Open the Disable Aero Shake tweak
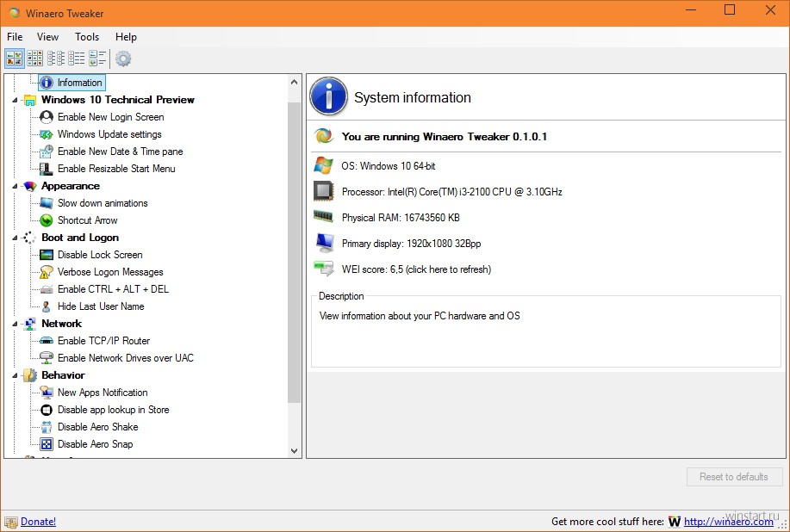The width and height of the screenshot is (790, 532). point(97,427)
